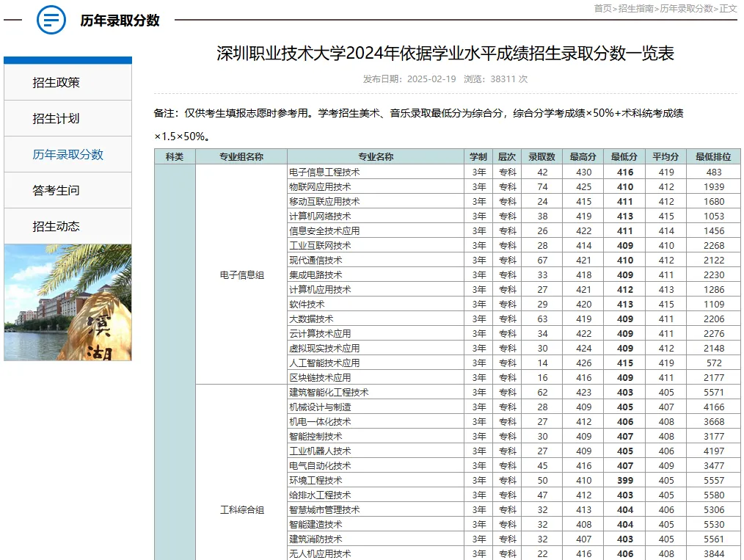Click the page title 深圳职业技术大学2024年 heading
This screenshot has width=744, height=560.
coord(445,53)
